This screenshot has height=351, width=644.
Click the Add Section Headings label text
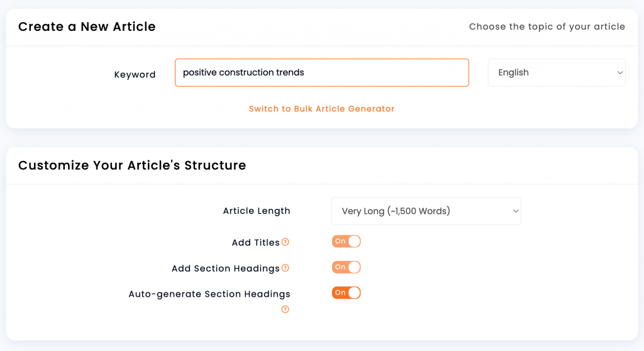click(x=226, y=269)
